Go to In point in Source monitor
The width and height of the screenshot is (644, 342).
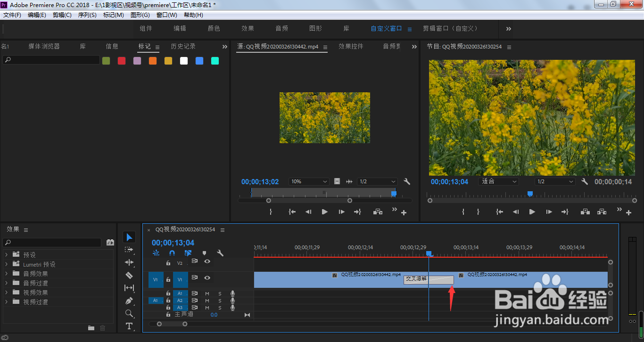292,212
